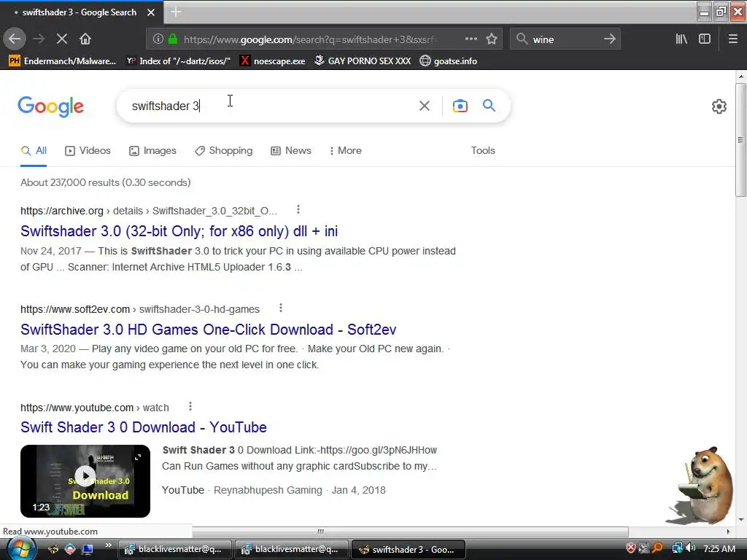Open Swift Shader 3 0 Download YouTube link

point(144,427)
